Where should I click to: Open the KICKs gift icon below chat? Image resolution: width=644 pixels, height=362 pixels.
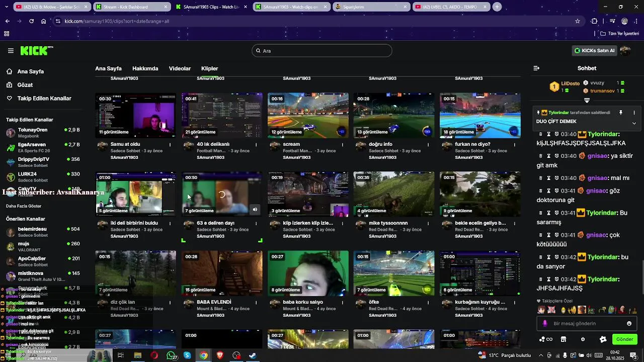click(545, 339)
